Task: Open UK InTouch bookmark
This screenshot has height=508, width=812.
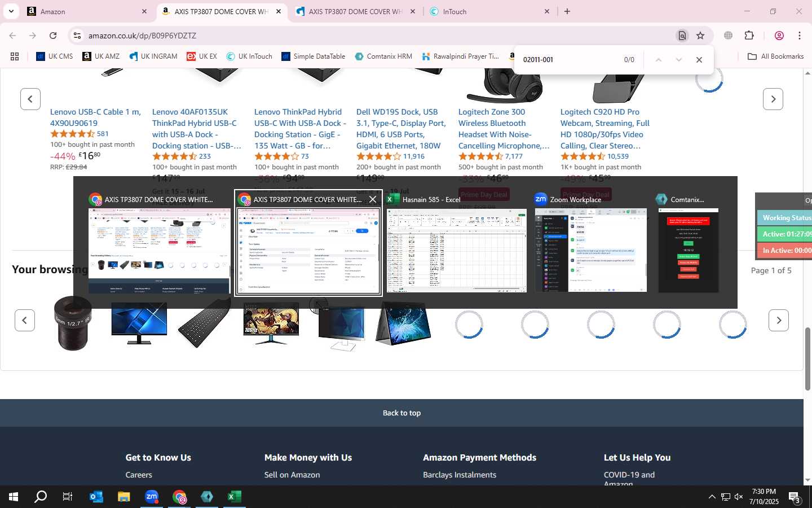Action: (249, 56)
